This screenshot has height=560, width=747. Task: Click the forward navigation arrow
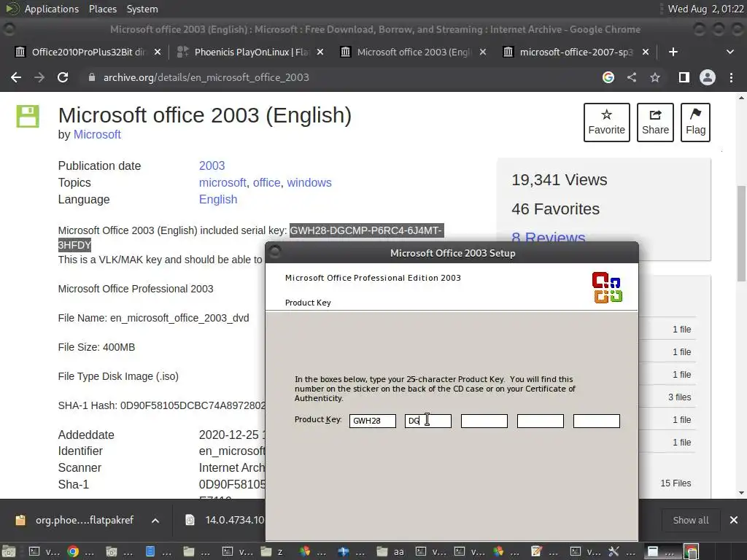39,77
